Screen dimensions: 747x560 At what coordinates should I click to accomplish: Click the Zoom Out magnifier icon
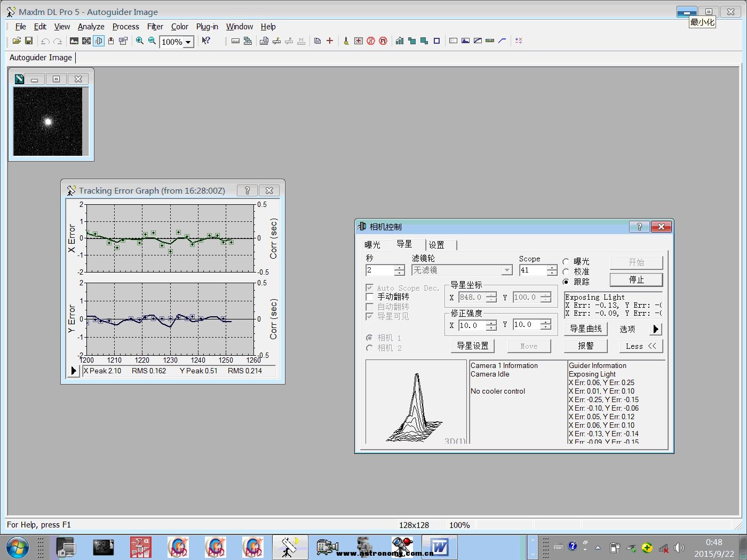pos(152,41)
